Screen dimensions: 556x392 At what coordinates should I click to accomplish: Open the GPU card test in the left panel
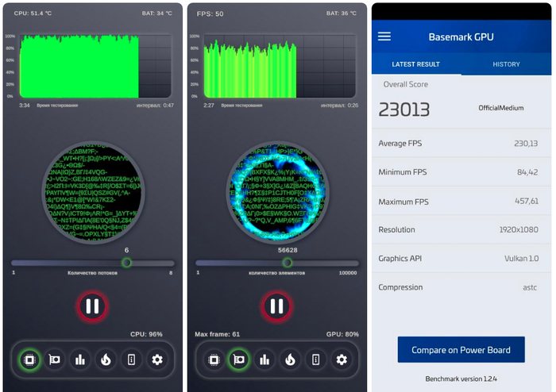(x=55, y=359)
